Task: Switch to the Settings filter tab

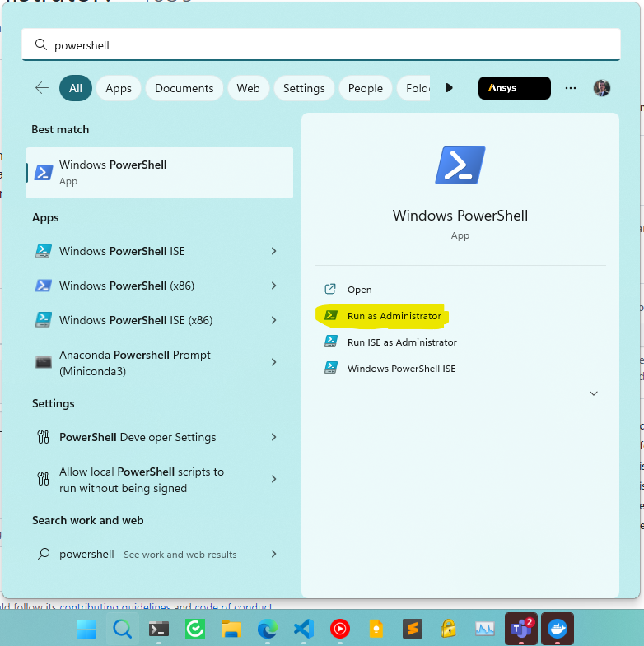Action: coord(304,88)
